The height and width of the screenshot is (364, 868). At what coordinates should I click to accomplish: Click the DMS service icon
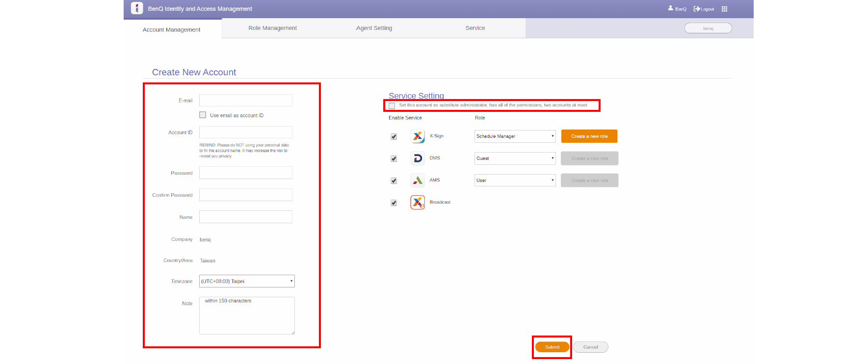coord(418,158)
